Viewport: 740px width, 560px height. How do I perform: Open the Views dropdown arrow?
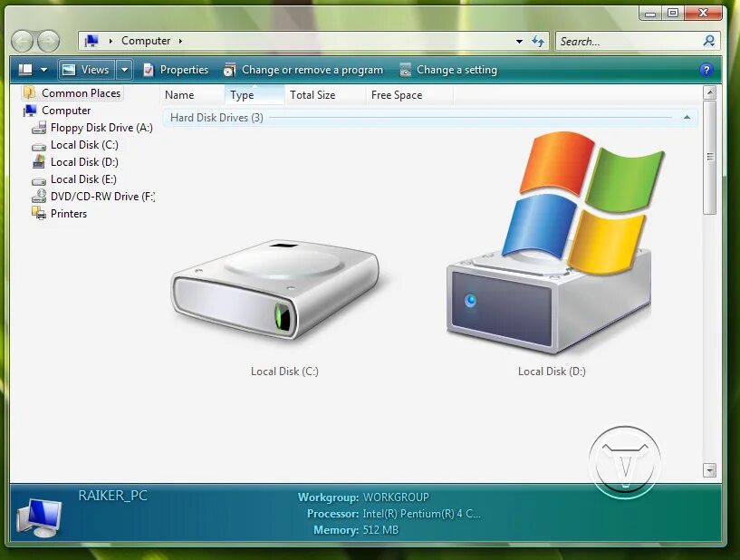click(x=124, y=70)
